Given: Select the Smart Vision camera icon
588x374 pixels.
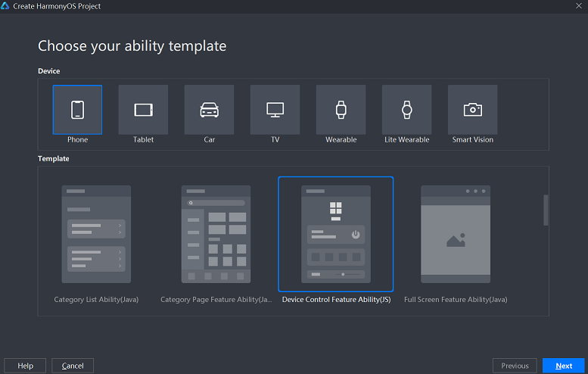Looking at the screenshot, I should coord(472,110).
